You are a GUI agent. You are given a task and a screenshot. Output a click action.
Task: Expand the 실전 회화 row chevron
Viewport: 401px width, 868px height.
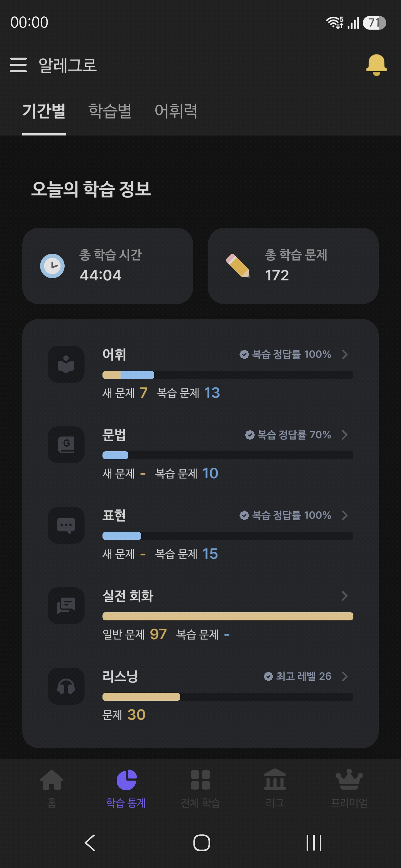click(344, 596)
